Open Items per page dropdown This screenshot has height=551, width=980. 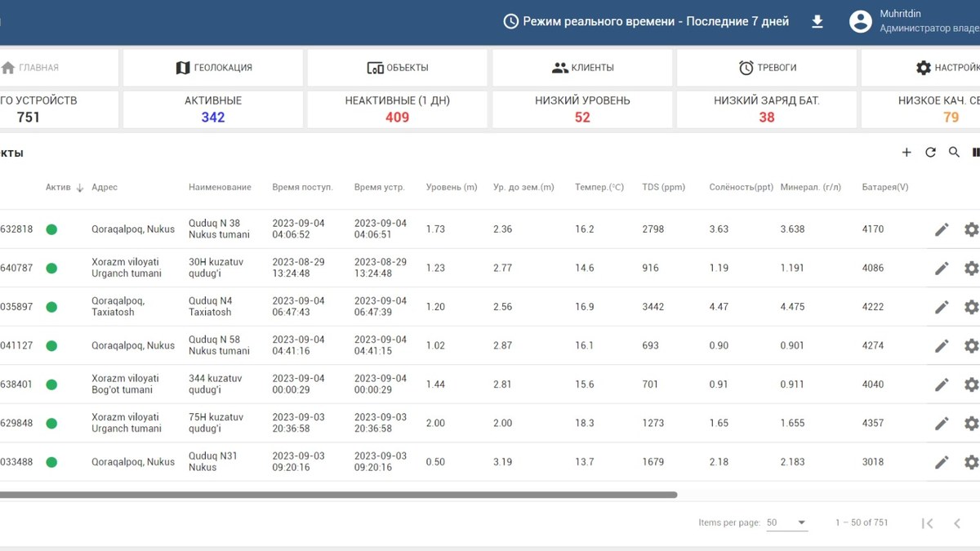(786, 522)
